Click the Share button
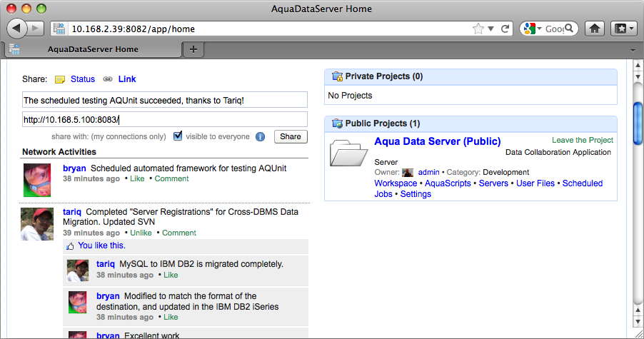Screen dimensions: 644x339 coord(291,136)
